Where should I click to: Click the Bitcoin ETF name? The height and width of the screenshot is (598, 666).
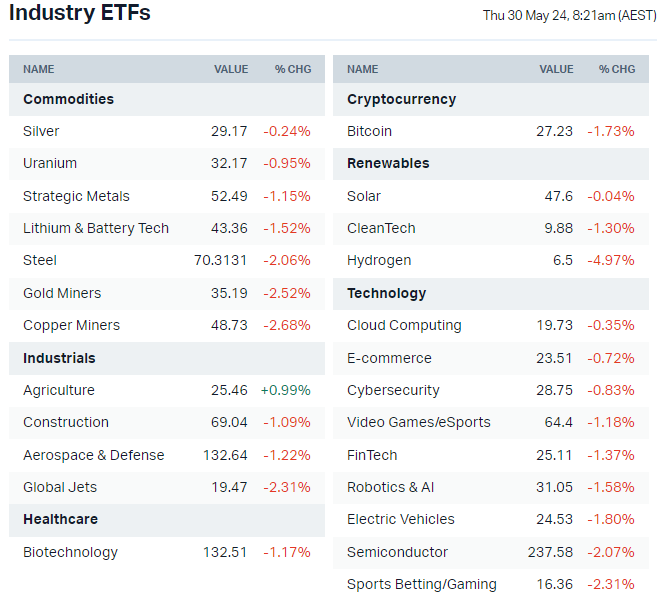coord(369,131)
